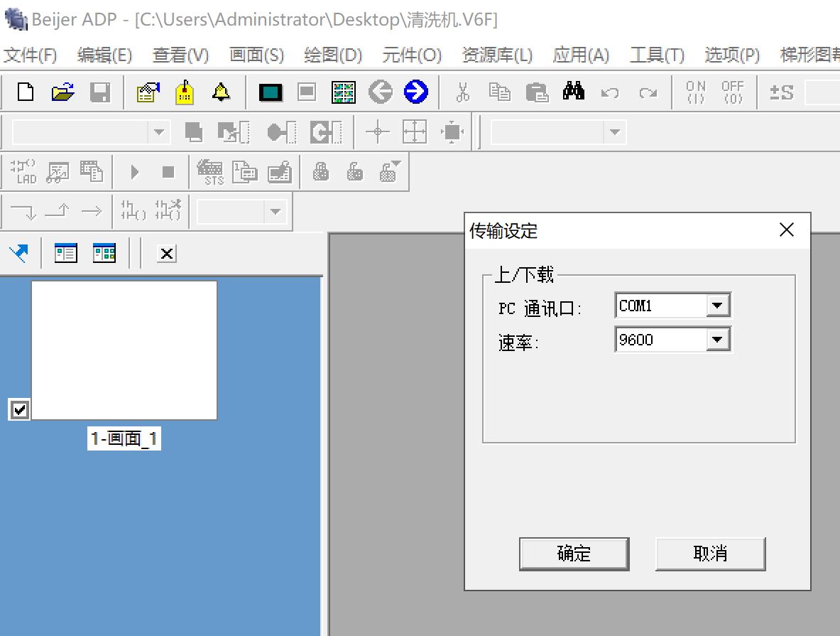Screen dimensions: 840x636
Task: Click the New file icon
Action: tap(26, 92)
